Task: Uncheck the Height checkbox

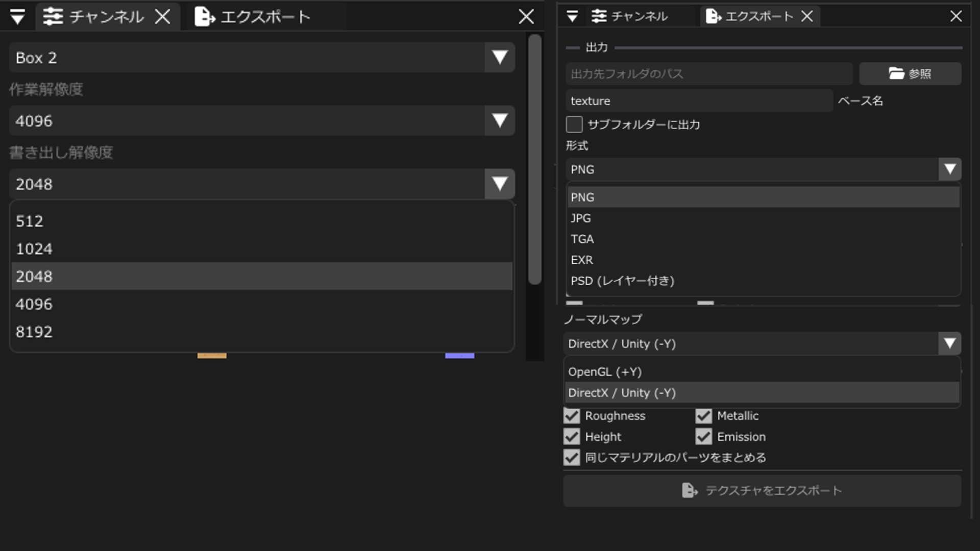Action: point(572,436)
